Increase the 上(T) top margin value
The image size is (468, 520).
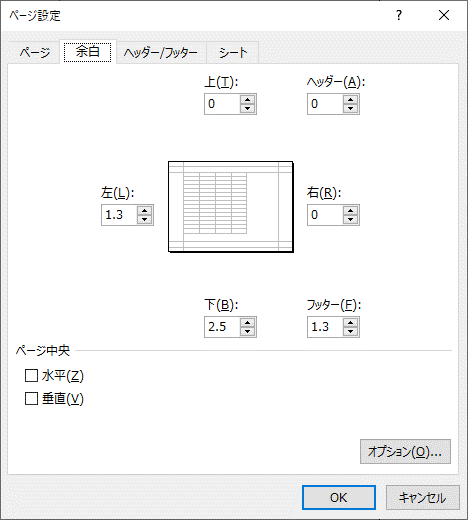point(247,100)
